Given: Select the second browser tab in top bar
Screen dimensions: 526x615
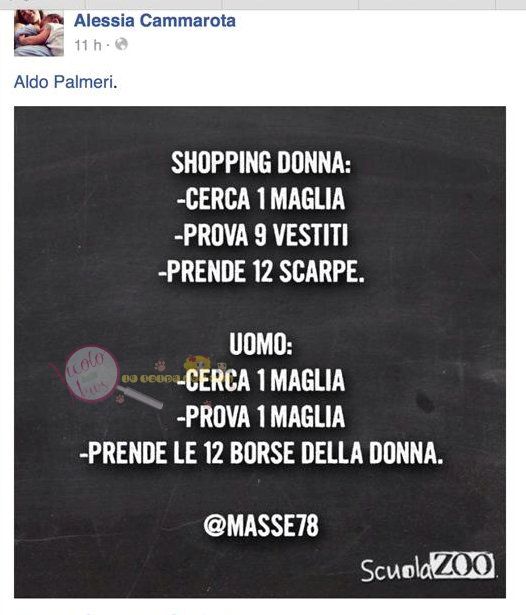Looking at the screenshot, I should (x=154, y=4).
